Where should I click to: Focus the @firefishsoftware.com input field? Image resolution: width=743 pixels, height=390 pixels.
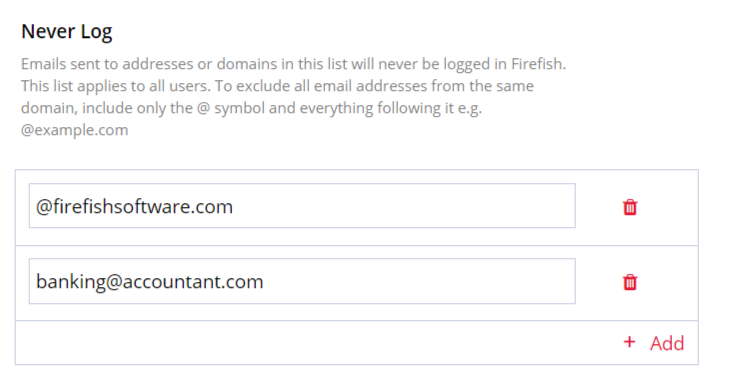pos(302,206)
